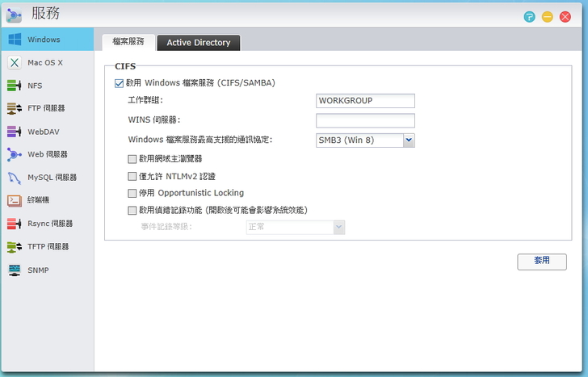
Task: Select Windows label in the sidebar
Action: [44, 40]
